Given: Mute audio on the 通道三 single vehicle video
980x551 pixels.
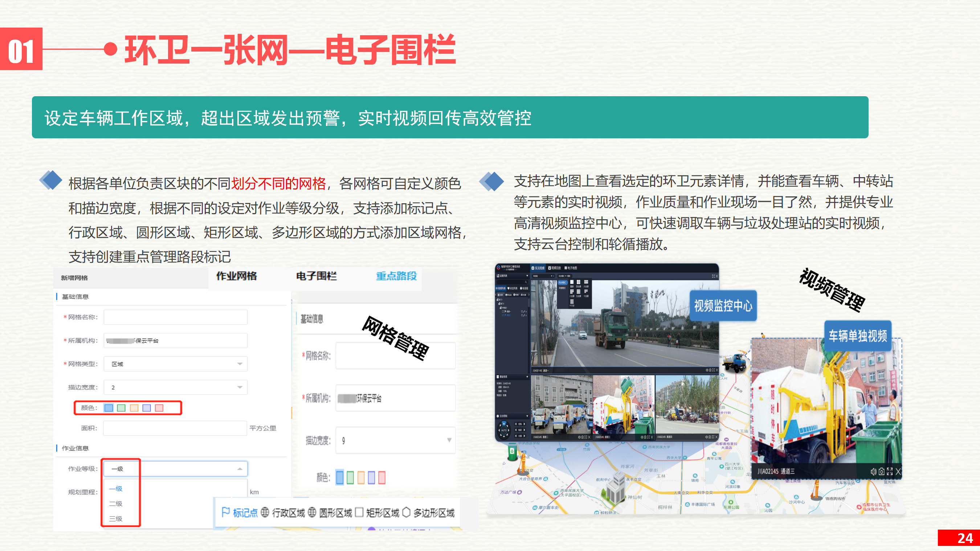Looking at the screenshot, I should (x=874, y=472).
